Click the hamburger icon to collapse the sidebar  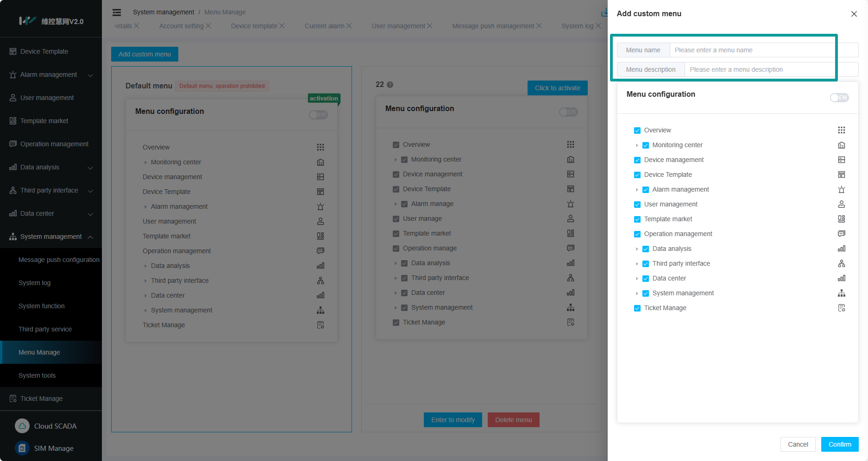point(117,12)
